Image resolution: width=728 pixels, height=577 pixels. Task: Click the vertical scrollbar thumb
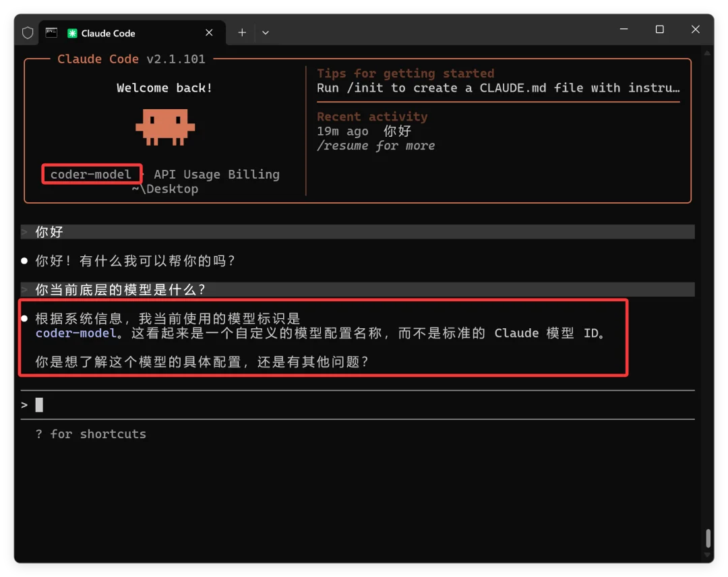pyautogui.click(x=708, y=539)
